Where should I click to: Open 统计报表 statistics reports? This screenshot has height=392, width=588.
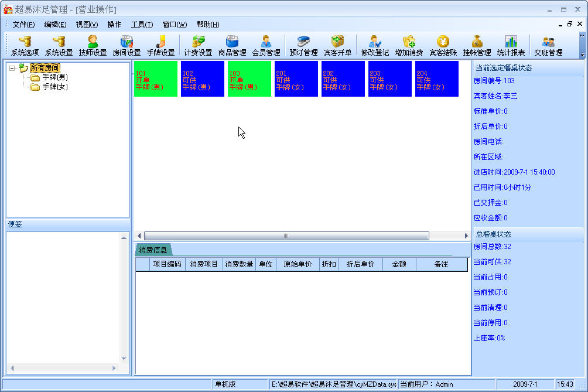point(511,46)
